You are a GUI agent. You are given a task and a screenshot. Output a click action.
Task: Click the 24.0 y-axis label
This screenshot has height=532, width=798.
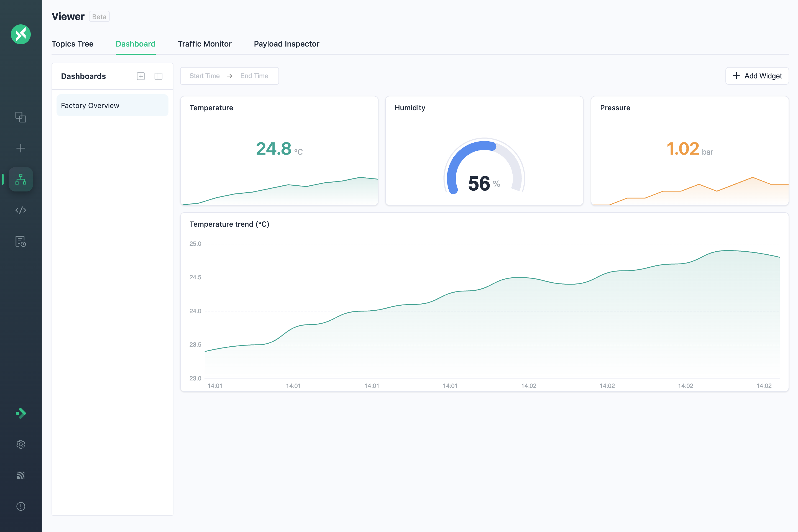click(x=195, y=311)
